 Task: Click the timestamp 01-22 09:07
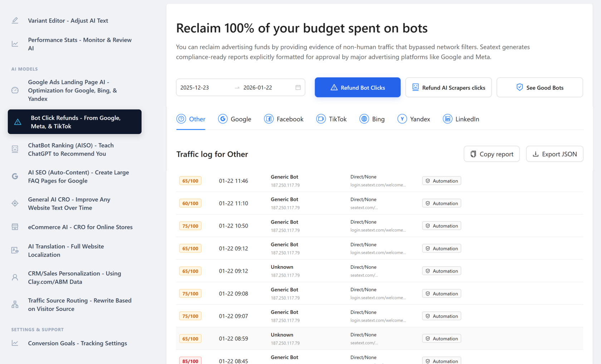pos(234,316)
